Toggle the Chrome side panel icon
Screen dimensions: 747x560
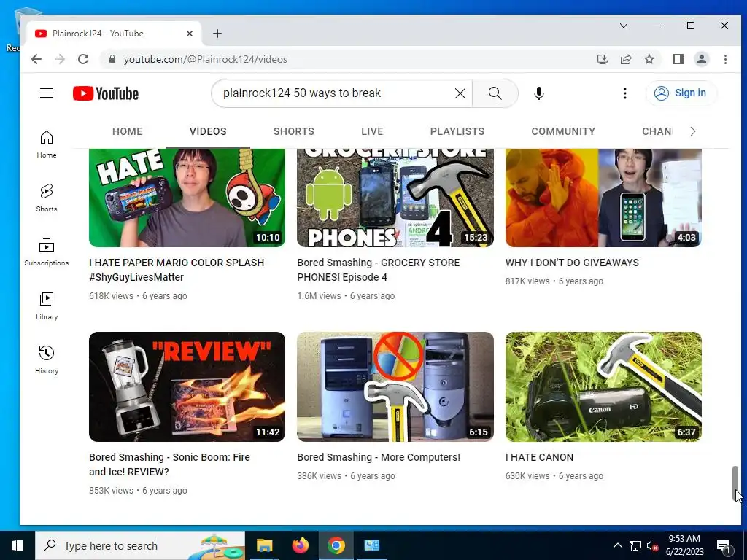(678, 59)
